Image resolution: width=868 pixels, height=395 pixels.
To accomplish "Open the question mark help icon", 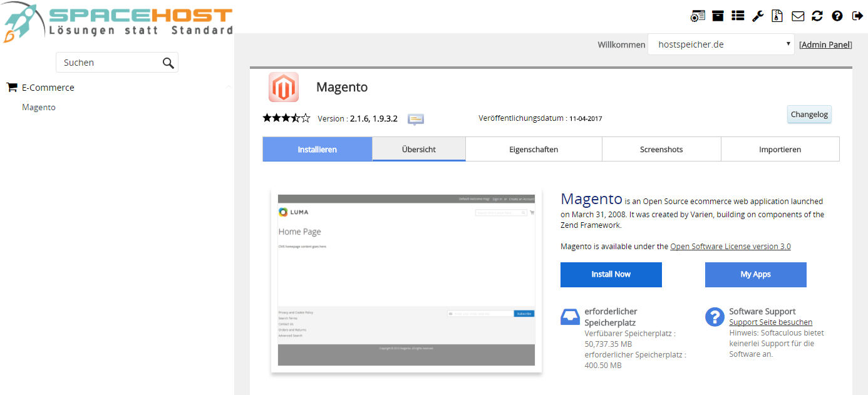I will pyautogui.click(x=837, y=16).
